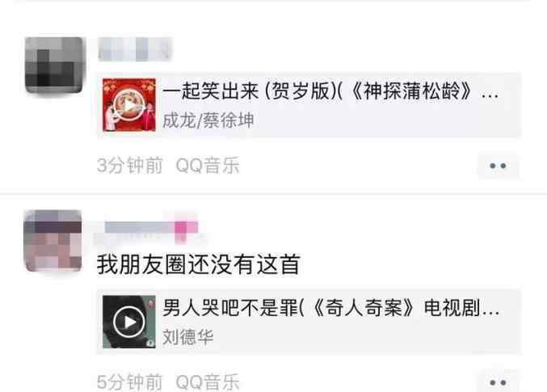Open the 一起笑出来 (贺岁版) song title
The image size is (547, 392).
[330, 91]
